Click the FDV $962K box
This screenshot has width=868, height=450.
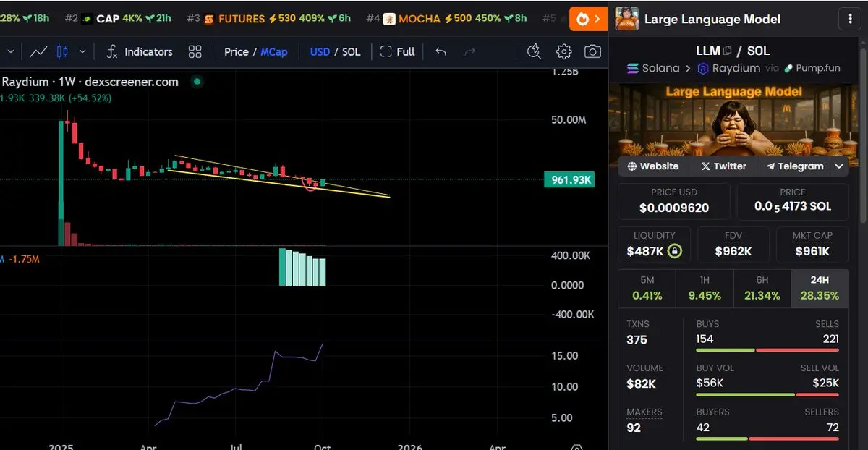(733, 245)
